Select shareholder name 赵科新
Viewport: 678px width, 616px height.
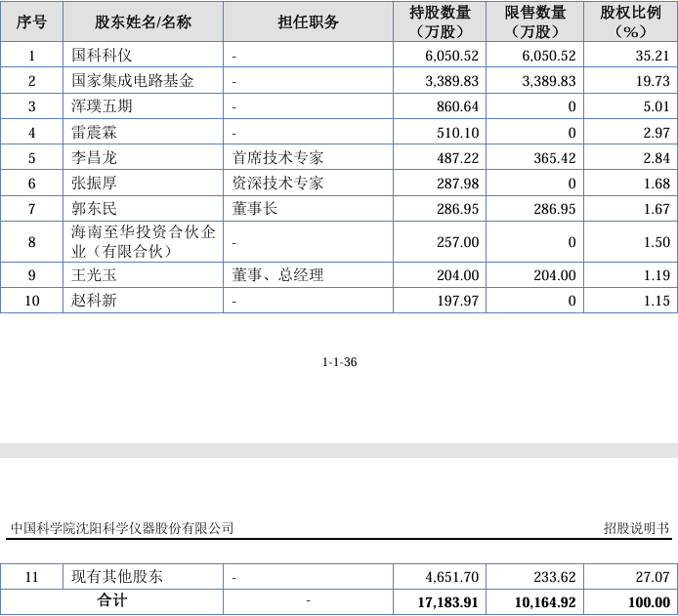pyautogui.click(x=94, y=301)
